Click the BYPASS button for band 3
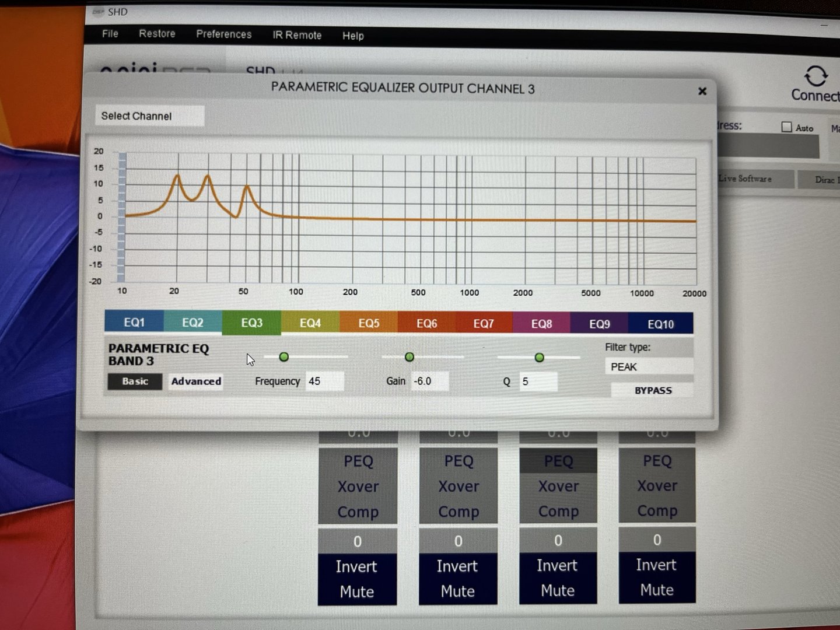The image size is (840, 630). click(652, 390)
